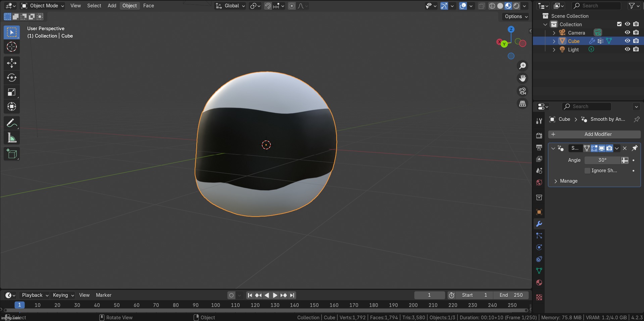Open the Output properties tab
644x321 pixels.
(x=539, y=147)
